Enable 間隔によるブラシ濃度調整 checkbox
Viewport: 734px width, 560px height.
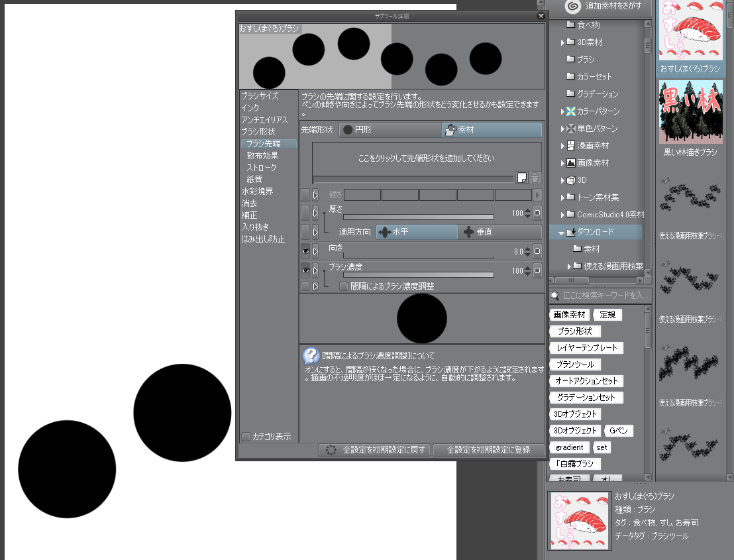[x=344, y=286]
